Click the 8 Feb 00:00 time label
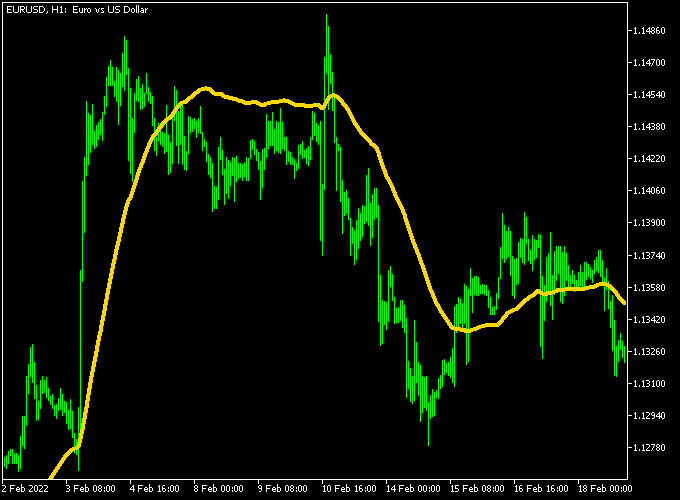 [x=219, y=489]
